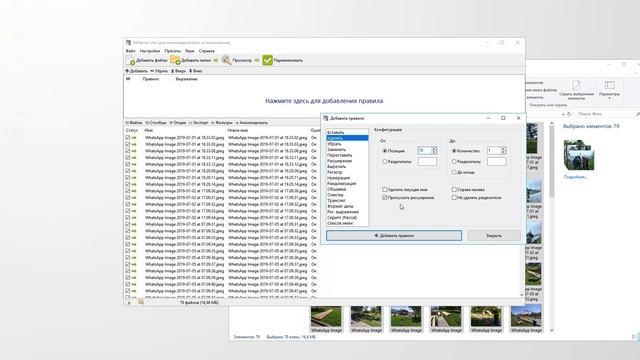Move rule down with Вниз
The image size is (640, 360).
[x=196, y=71]
